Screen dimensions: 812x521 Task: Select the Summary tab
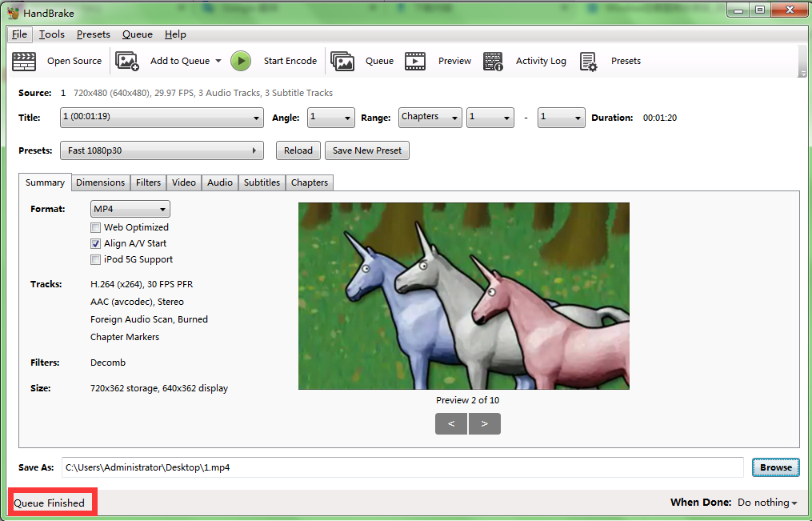pyautogui.click(x=45, y=182)
